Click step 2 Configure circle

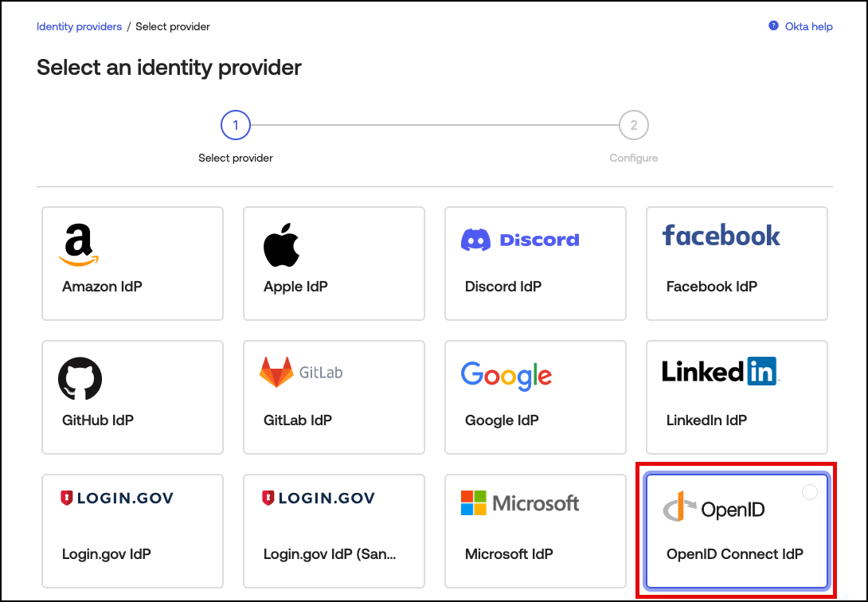tap(634, 125)
